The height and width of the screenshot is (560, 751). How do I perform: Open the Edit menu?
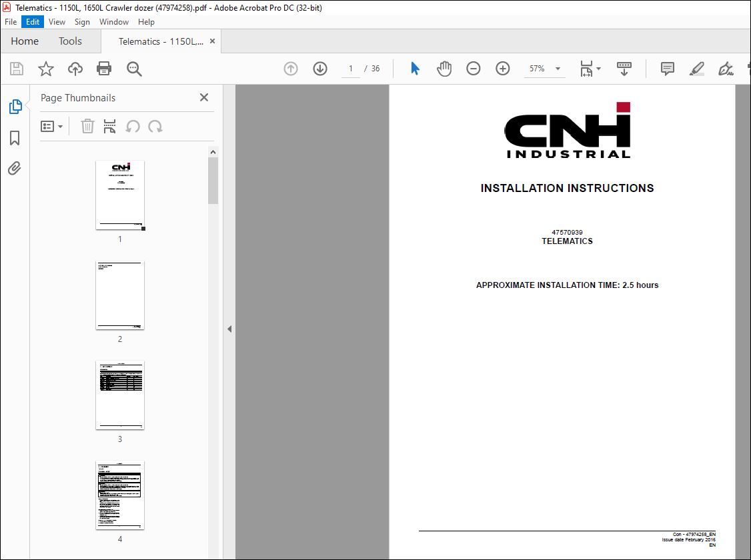click(x=33, y=22)
